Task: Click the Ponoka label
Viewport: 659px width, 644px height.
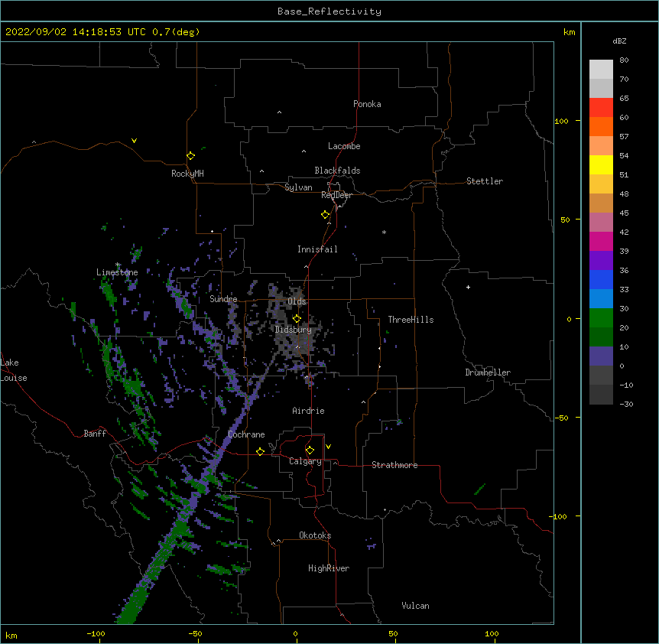Action: (x=367, y=104)
